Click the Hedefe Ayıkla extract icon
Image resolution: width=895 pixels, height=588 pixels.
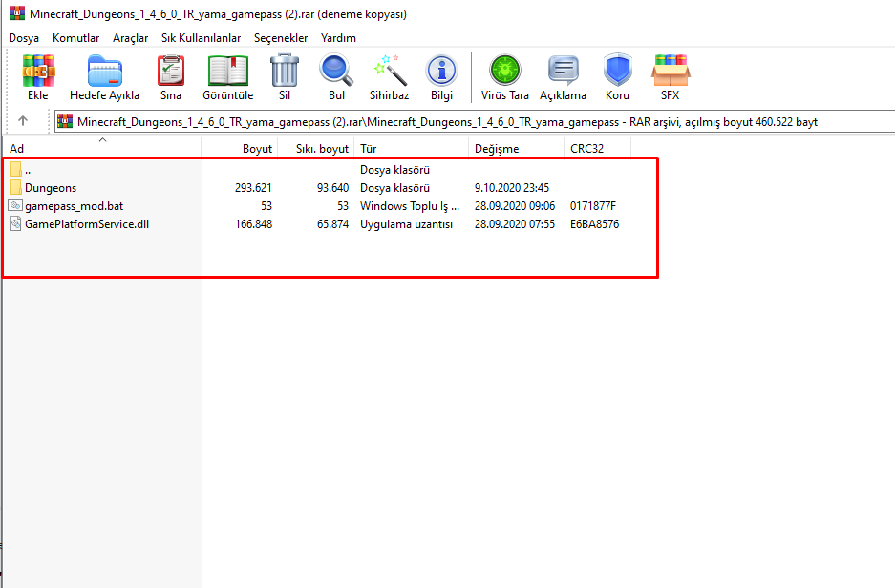pos(104,71)
